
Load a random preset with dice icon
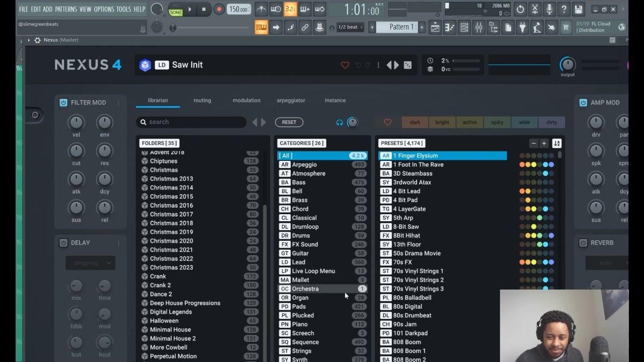click(408, 65)
